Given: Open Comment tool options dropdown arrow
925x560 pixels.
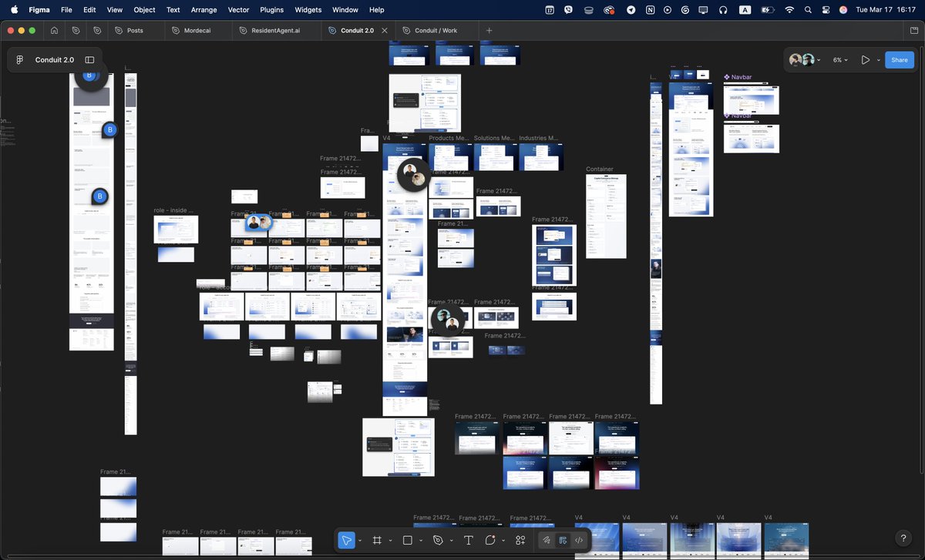Looking at the screenshot, I should coord(503,541).
